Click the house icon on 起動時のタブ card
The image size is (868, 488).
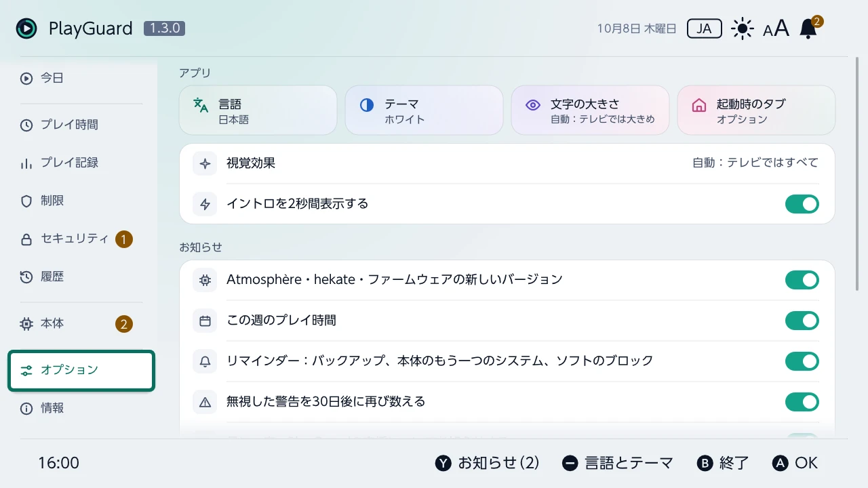[699, 105]
